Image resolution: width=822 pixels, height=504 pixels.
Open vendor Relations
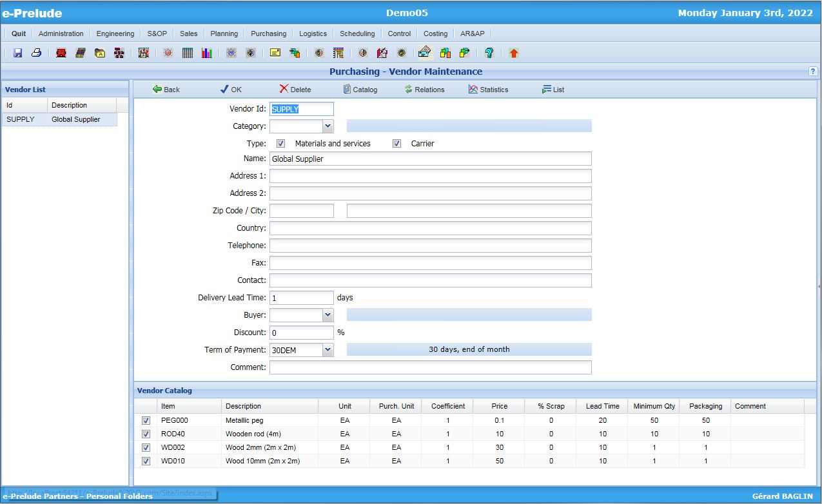coord(424,90)
